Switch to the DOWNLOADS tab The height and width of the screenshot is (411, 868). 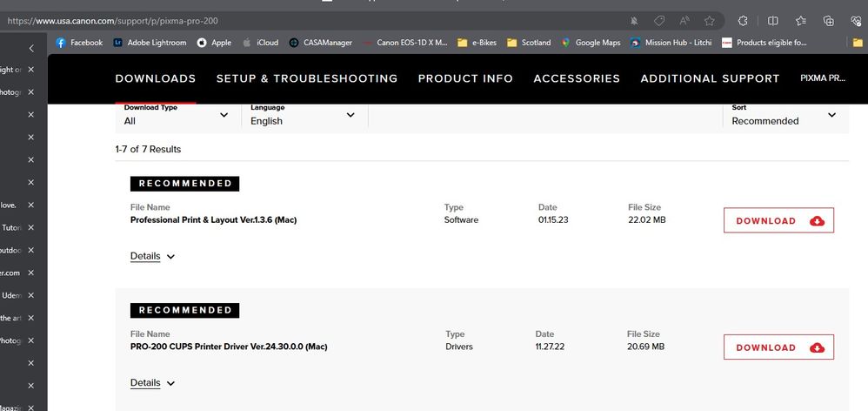(x=156, y=78)
